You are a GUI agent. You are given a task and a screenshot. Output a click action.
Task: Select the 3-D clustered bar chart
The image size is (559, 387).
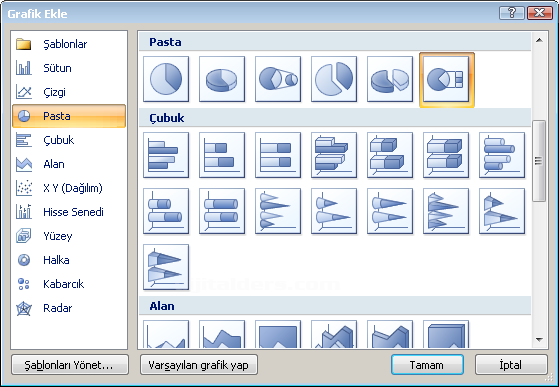pos(334,155)
